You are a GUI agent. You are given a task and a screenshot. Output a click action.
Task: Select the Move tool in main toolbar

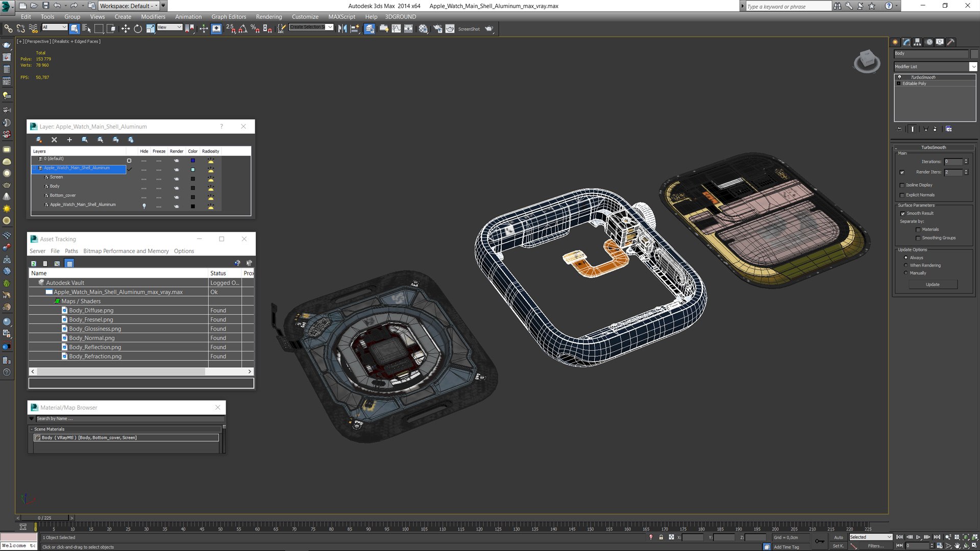point(126,29)
